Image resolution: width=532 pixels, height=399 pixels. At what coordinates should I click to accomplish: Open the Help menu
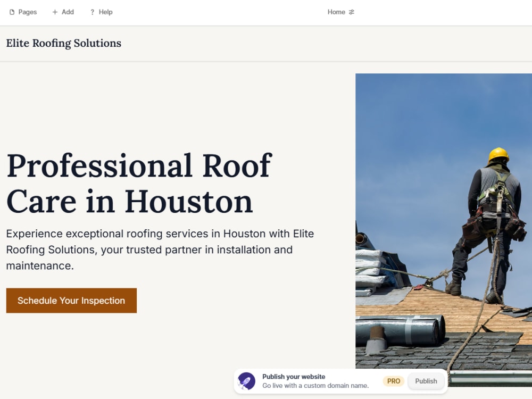pos(101,12)
